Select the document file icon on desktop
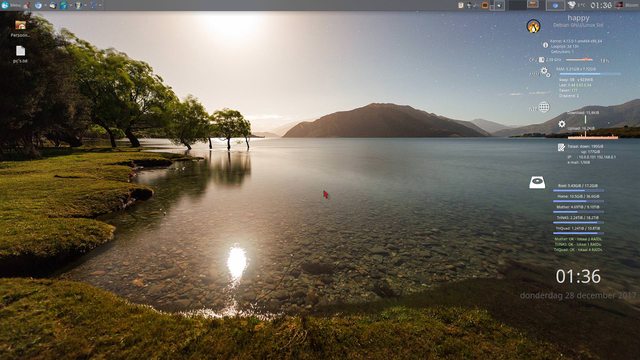The image size is (640, 360). 20,54
